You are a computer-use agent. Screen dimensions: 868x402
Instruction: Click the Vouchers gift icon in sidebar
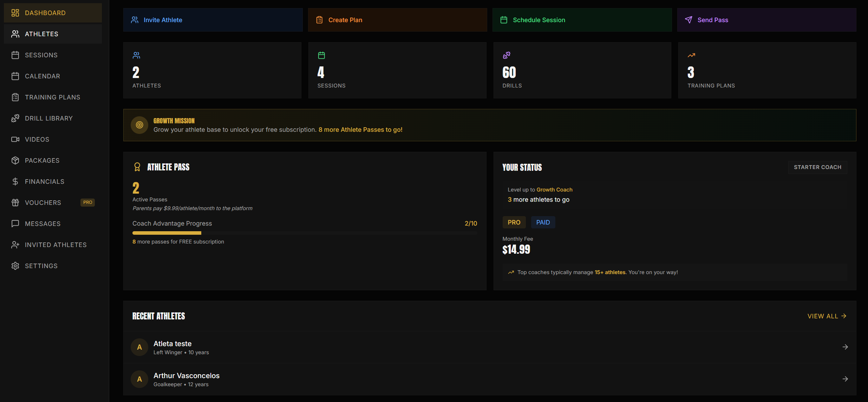coord(15,203)
